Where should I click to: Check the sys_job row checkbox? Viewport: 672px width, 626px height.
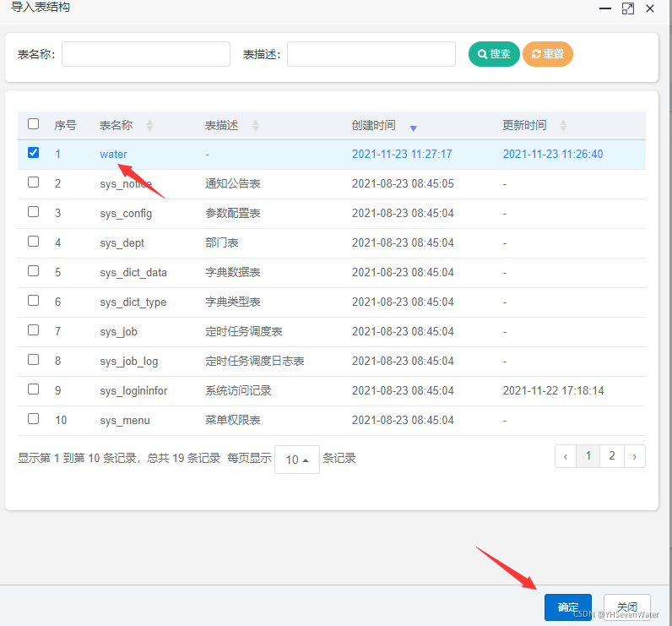pos(34,330)
